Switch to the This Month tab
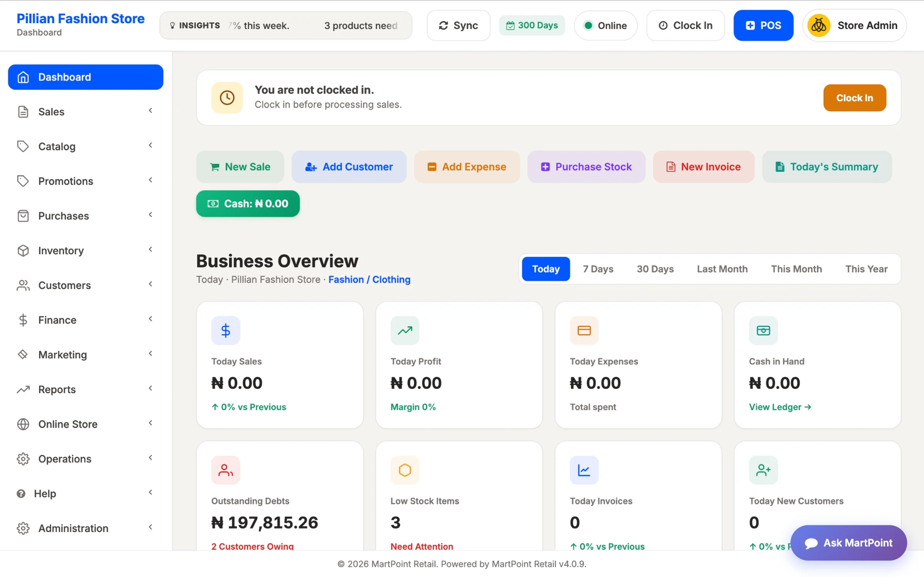924x577 pixels. click(796, 269)
